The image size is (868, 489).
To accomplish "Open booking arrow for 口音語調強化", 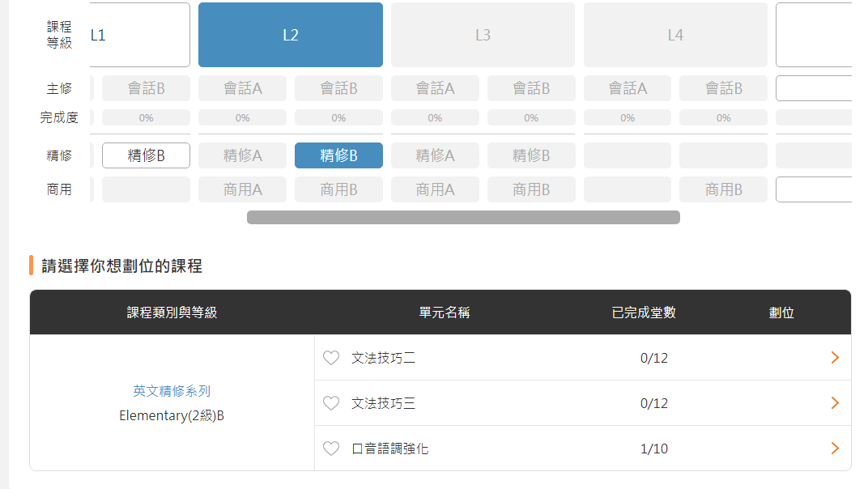I will 835,449.
